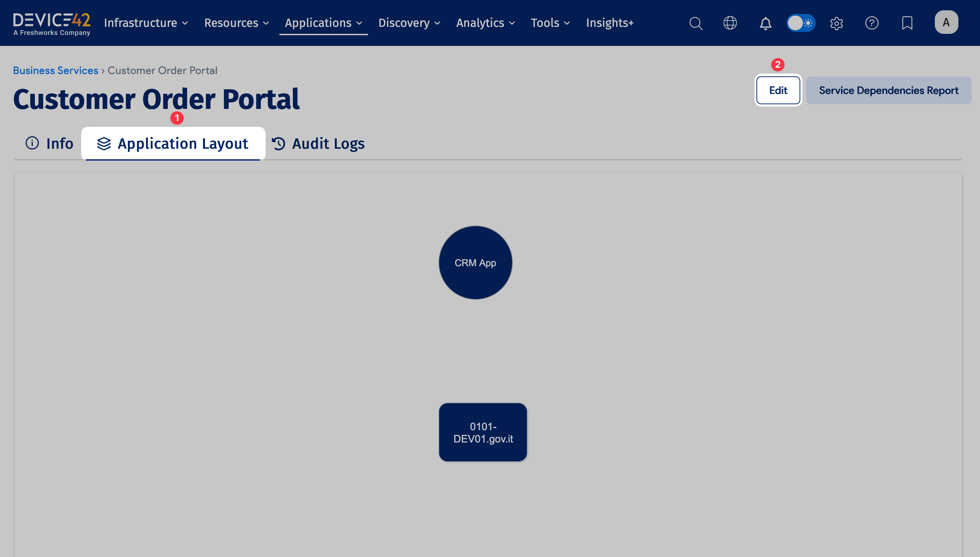This screenshot has width=980, height=557.
Task: Open the user avatar menu
Action: (x=946, y=22)
